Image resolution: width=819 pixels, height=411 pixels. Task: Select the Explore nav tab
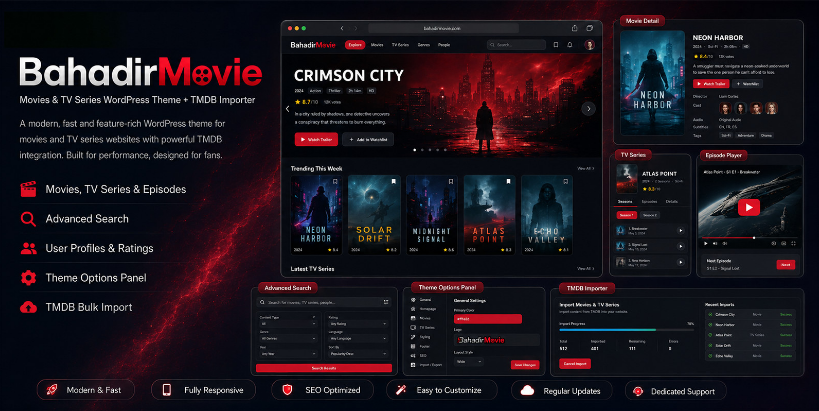coord(355,45)
